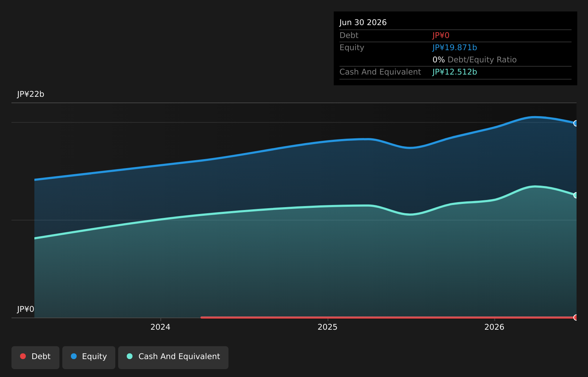The width and height of the screenshot is (588, 377).
Task: Click the Equity label in tooltip
Action: coord(352,48)
